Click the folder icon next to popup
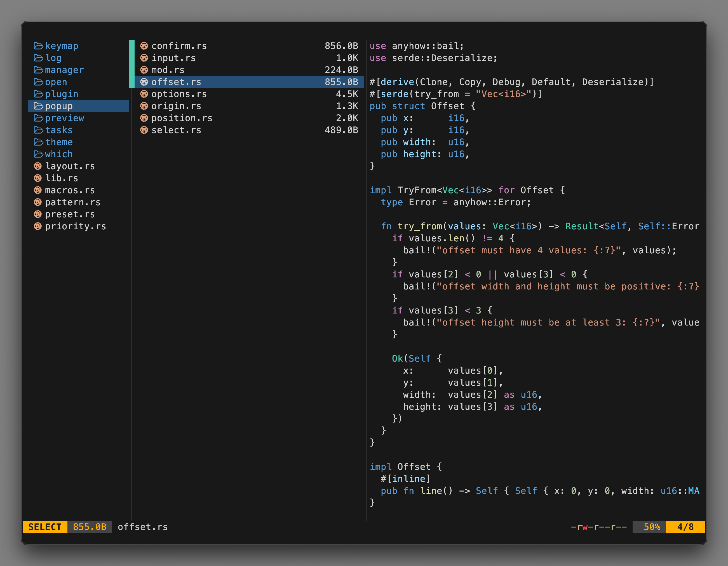 (38, 106)
